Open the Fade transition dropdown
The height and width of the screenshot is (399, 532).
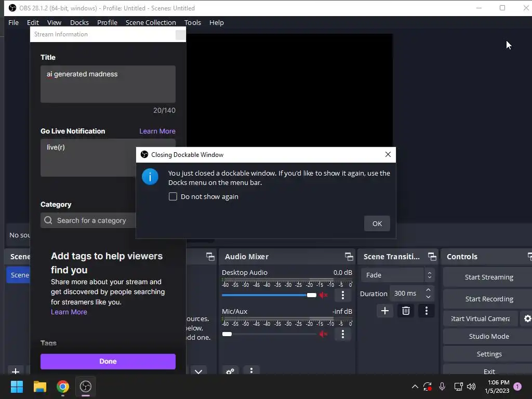click(397, 275)
